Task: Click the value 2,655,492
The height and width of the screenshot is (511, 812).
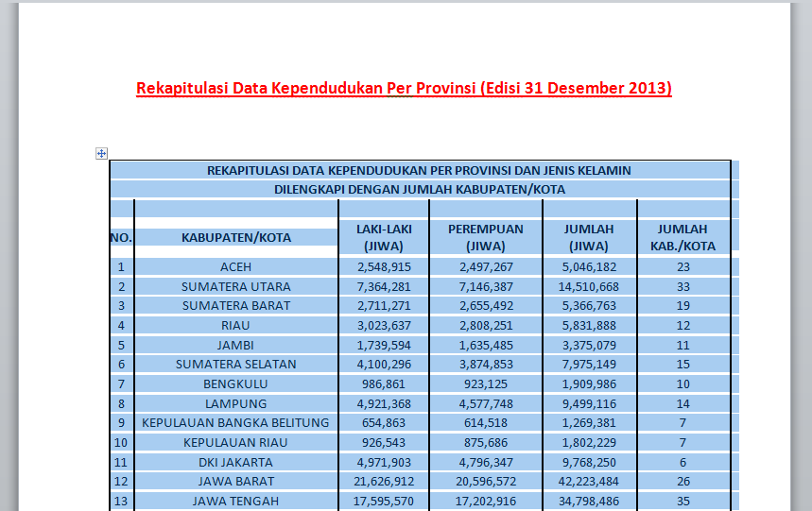Action: coord(486,306)
